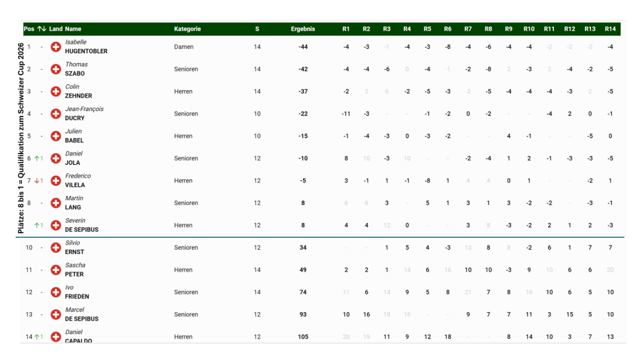
Task: Sort table by Ergebnis column header
Action: tap(303, 29)
